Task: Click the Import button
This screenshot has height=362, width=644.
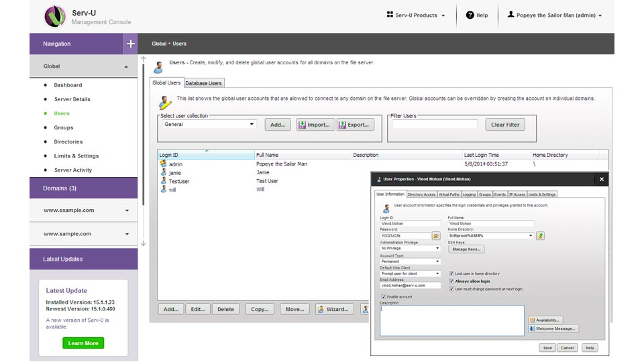Action: (x=315, y=125)
